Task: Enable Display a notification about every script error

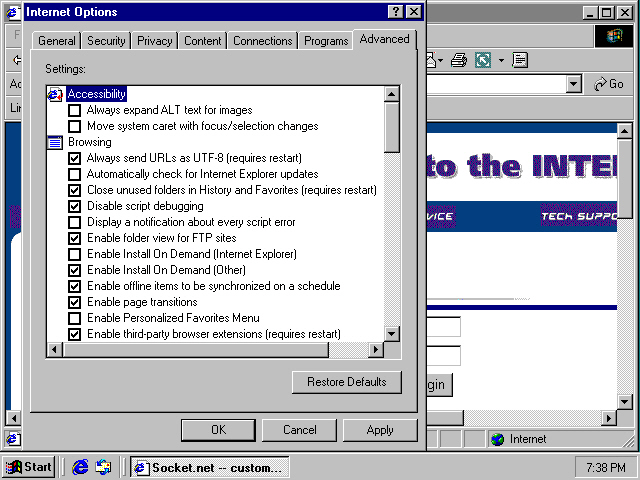Action: [x=74, y=222]
